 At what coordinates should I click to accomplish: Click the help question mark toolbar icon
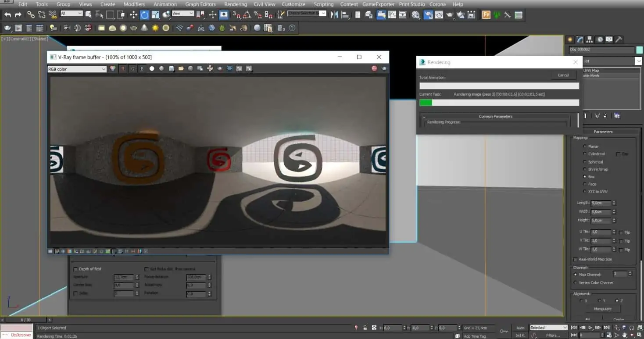coord(292,28)
